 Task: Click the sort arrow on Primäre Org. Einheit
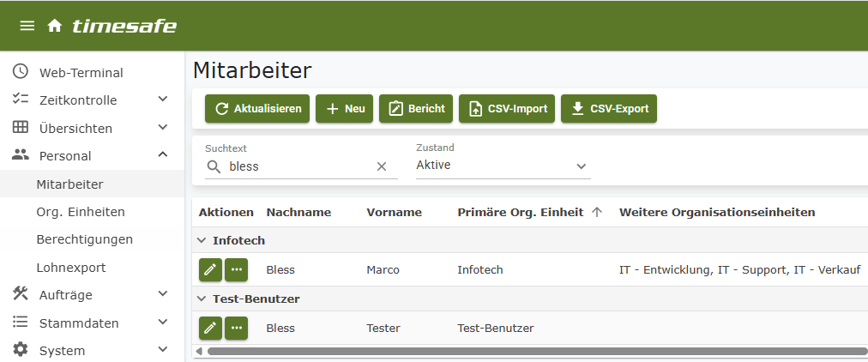(598, 212)
